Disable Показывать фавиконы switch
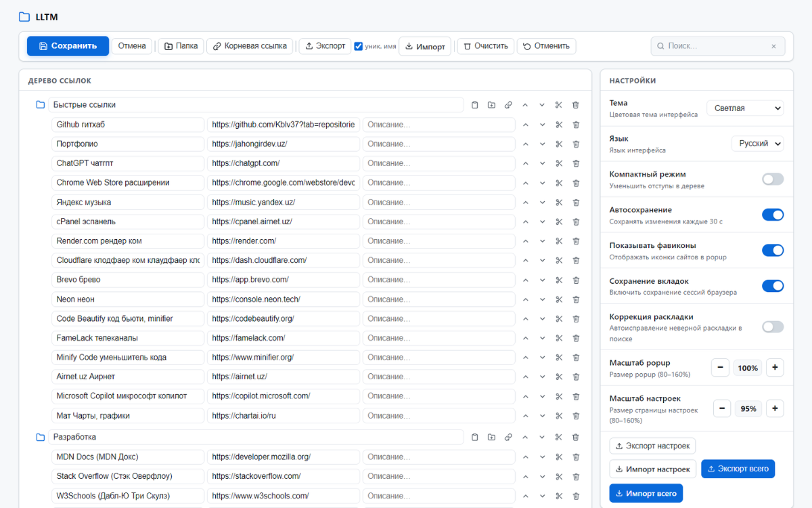The width and height of the screenshot is (812, 508). (x=773, y=250)
